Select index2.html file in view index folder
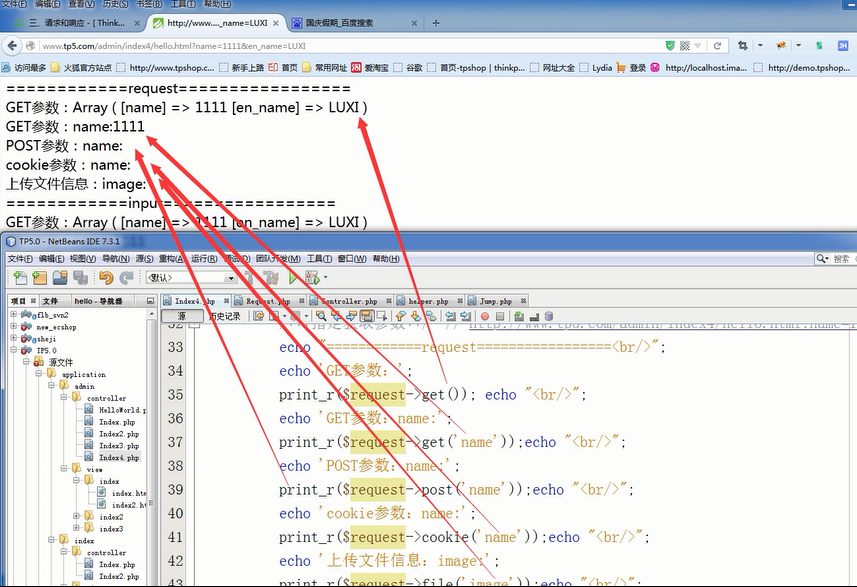 click(x=122, y=505)
